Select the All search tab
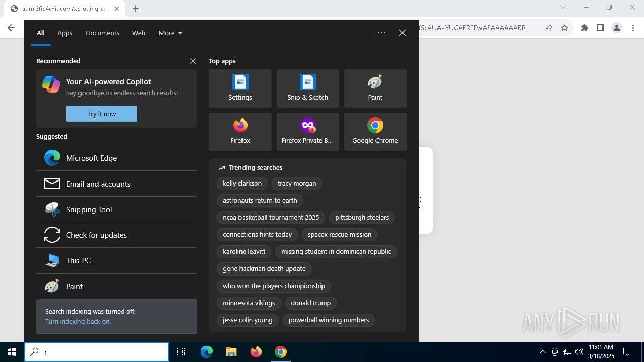Image resolution: width=644 pixels, height=362 pixels. [x=41, y=33]
